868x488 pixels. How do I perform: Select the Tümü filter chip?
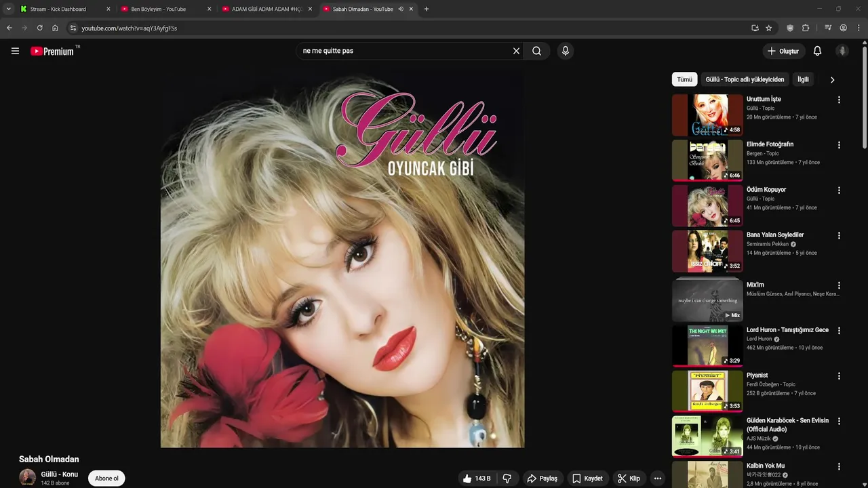click(685, 79)
